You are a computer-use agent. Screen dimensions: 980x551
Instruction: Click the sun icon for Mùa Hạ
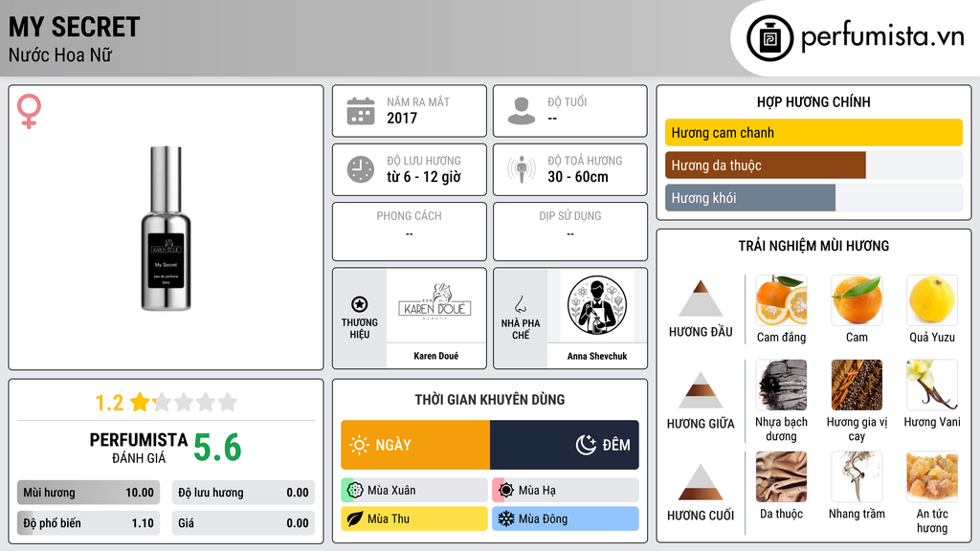pyautogui.click(x=506, y=490)
